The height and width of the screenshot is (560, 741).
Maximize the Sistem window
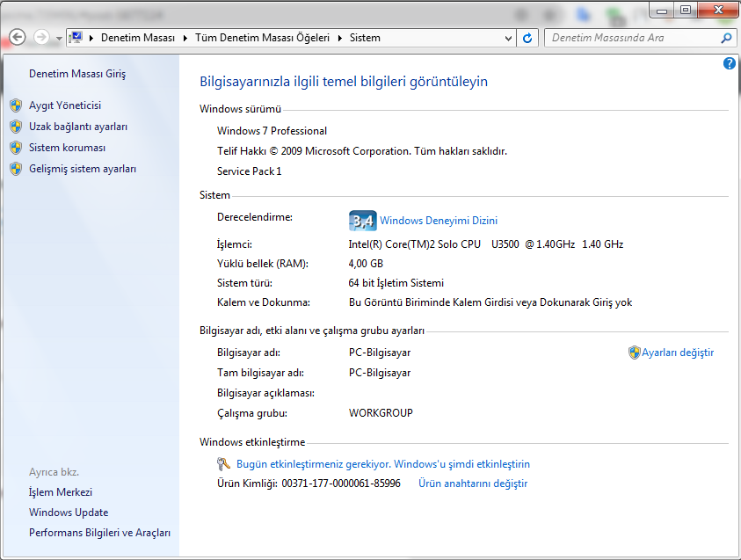click(686, 11)
